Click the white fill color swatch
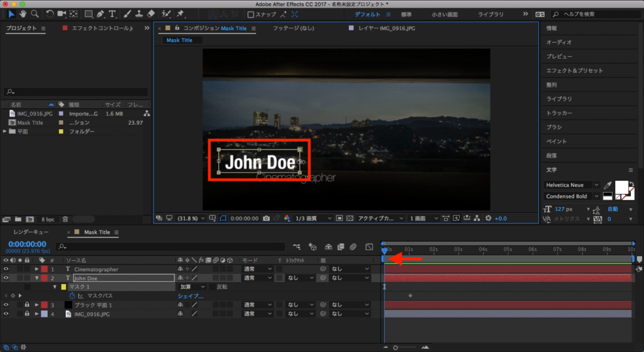Viewport: 644px width, 352px height. [621, 186]
